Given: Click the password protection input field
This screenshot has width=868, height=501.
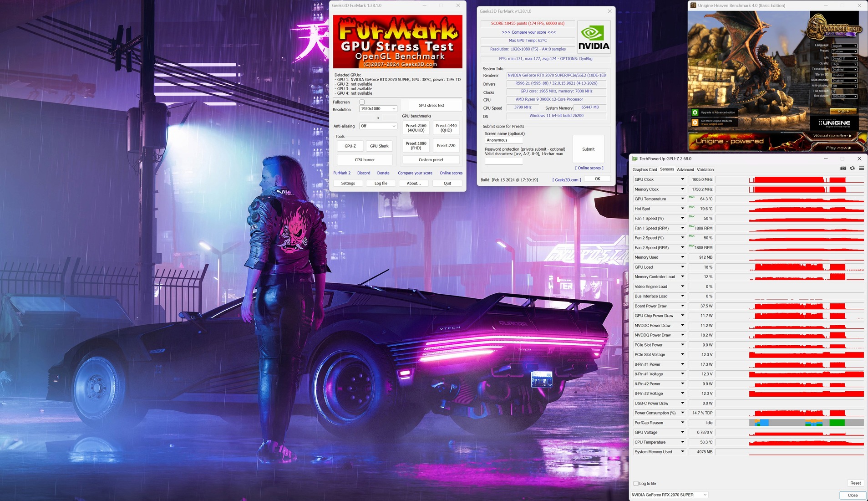Looking at the screenshot, I should click(503, 160).
